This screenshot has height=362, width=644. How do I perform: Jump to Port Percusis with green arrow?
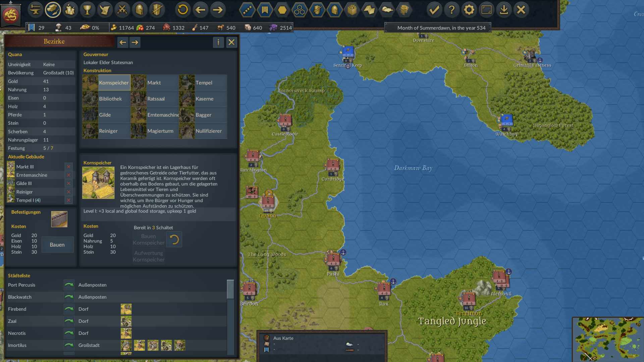pyautogui.click(x=69, y=285)
